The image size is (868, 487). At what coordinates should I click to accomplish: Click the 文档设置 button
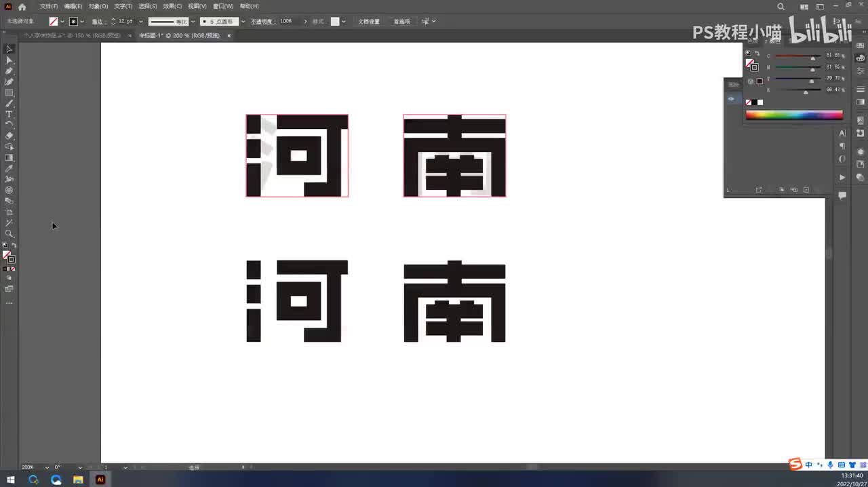pos(369,22)
